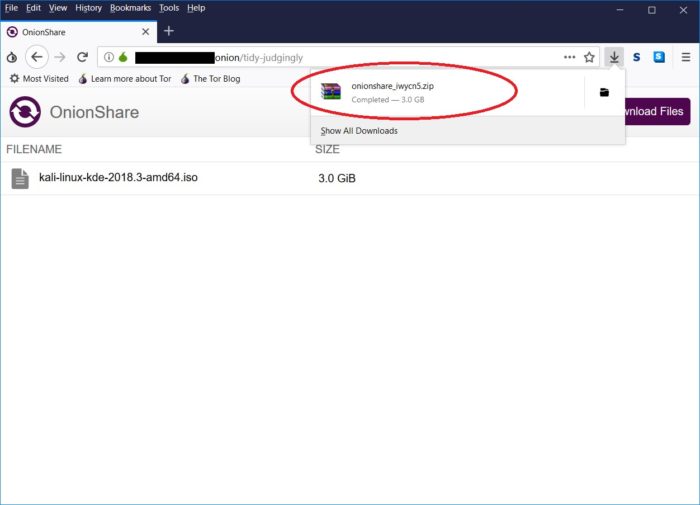This screenshot has height=505, width=700.
Task: Close the OnionShare tab
Action: click(146, 32)
